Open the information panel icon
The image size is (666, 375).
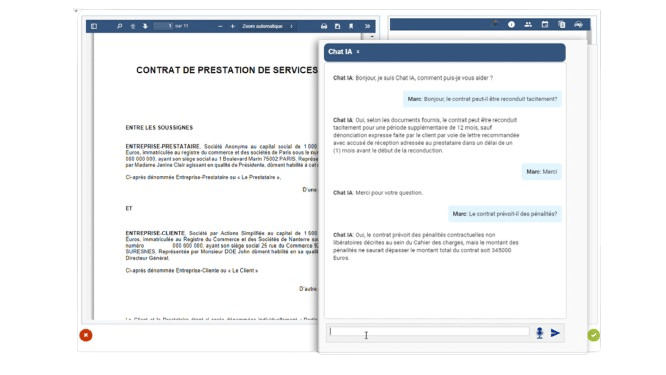pyautogui.click(x=511, y=25)
